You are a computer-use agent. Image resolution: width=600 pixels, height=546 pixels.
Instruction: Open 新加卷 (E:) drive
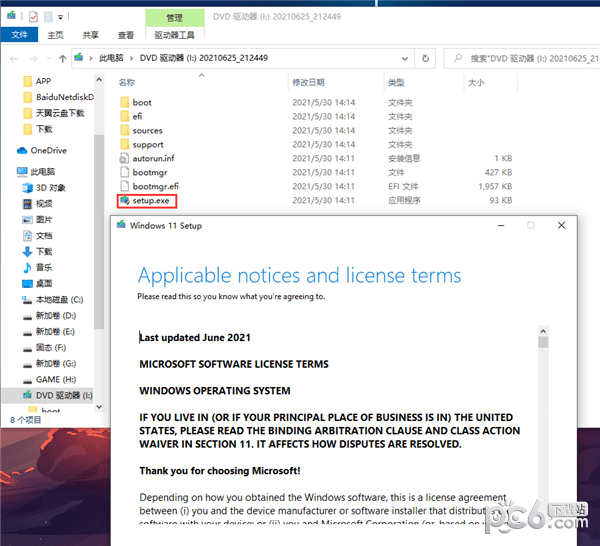pyautogui.click(x=48, y=332)
